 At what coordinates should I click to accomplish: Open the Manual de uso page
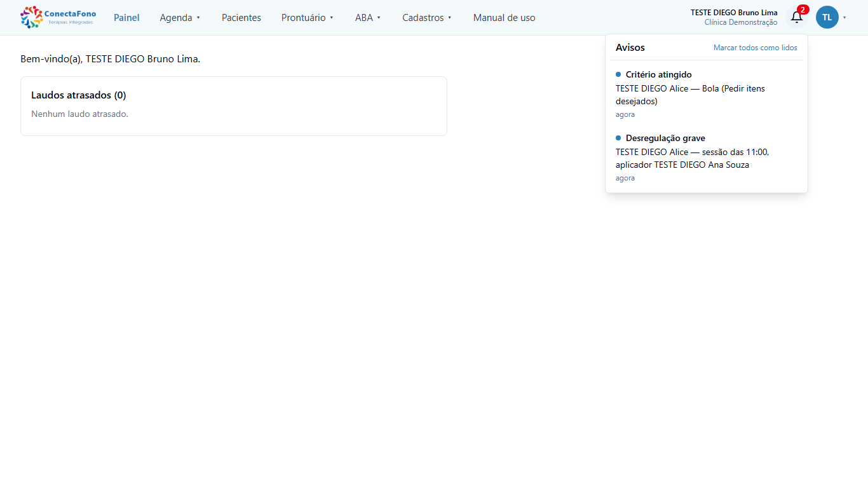click(505, 18)
